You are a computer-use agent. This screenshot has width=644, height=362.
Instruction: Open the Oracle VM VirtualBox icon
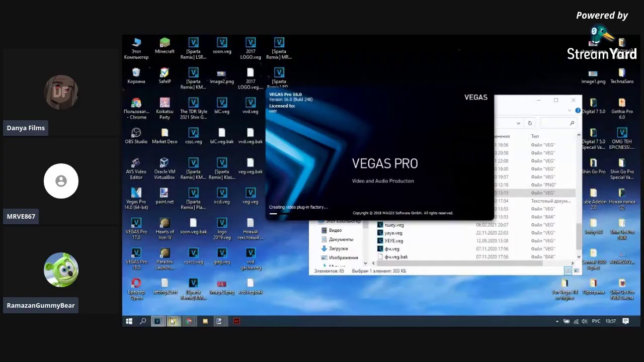click(165, 168)
